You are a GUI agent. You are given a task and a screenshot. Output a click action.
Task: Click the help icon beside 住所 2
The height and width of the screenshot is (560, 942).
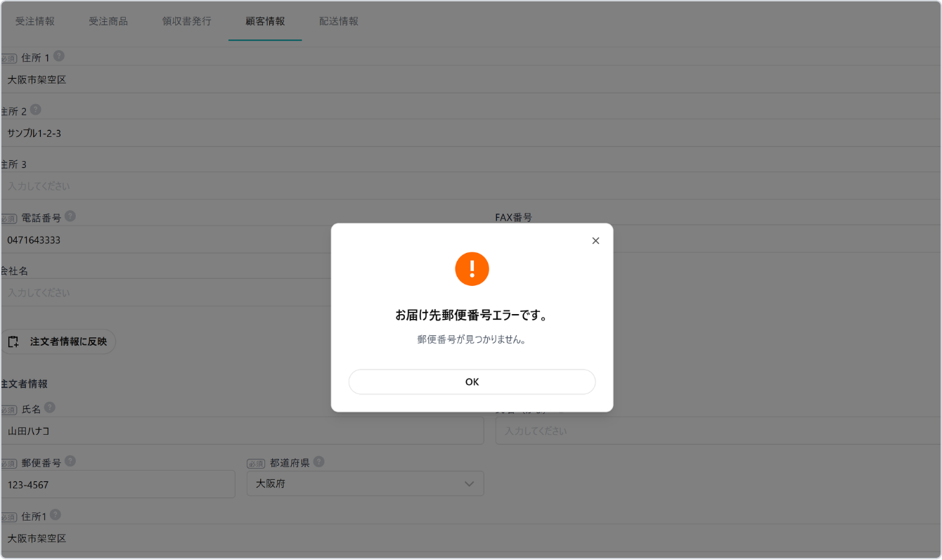tap(36, 110)
